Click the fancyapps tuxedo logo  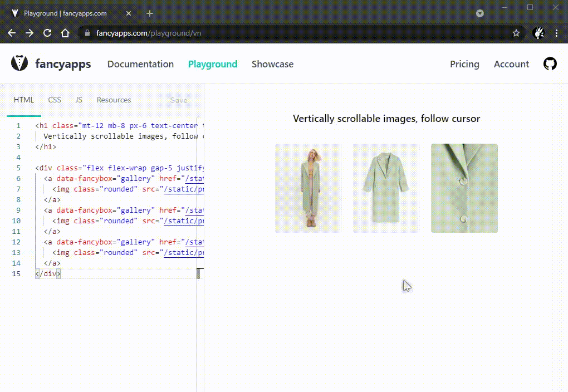click(19, 63)
